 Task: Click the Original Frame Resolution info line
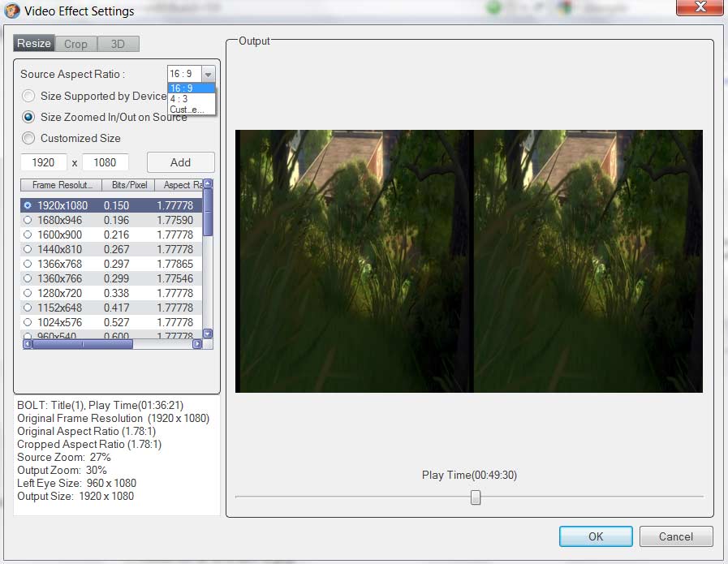coord(114,418)
